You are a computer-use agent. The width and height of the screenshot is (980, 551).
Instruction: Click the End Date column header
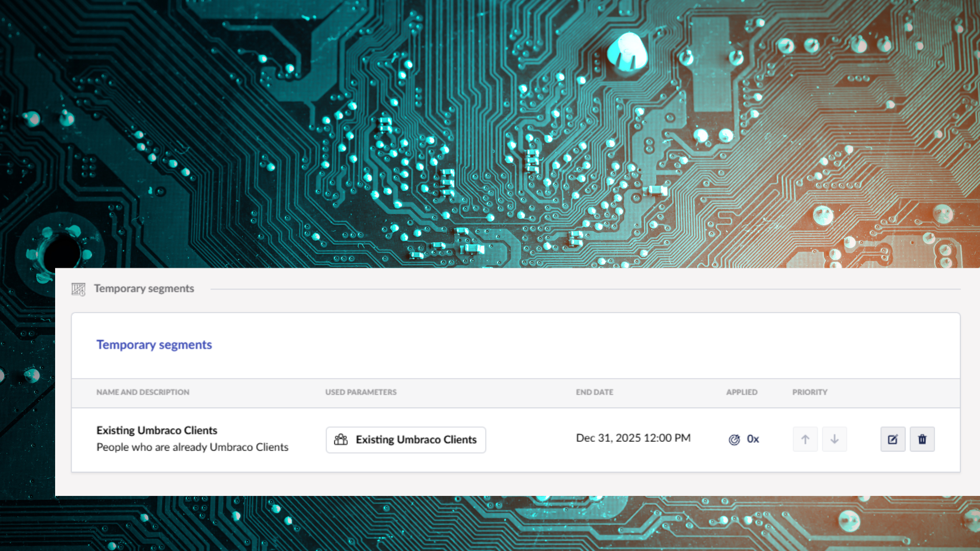(x=595, y=392)
